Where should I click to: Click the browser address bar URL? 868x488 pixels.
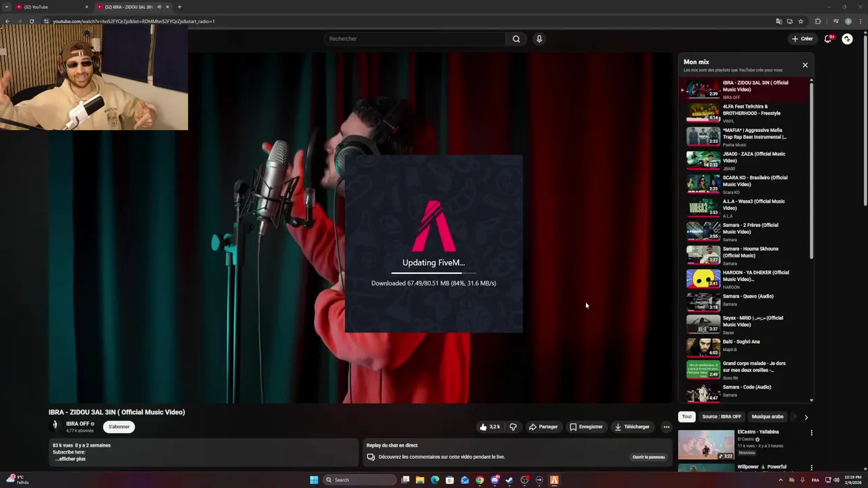pos(134,21)
